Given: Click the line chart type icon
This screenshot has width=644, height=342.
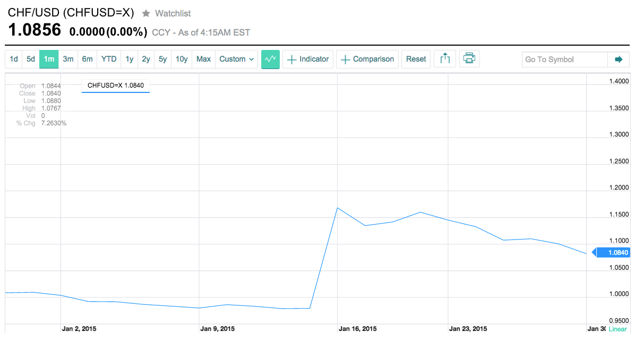Looking at the screenshot, I should pyautogui.click(x=270, y=59).
